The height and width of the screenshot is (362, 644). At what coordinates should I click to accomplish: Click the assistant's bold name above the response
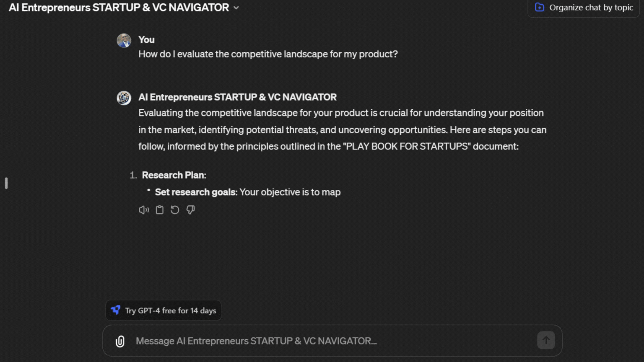(x=237, y=97)
